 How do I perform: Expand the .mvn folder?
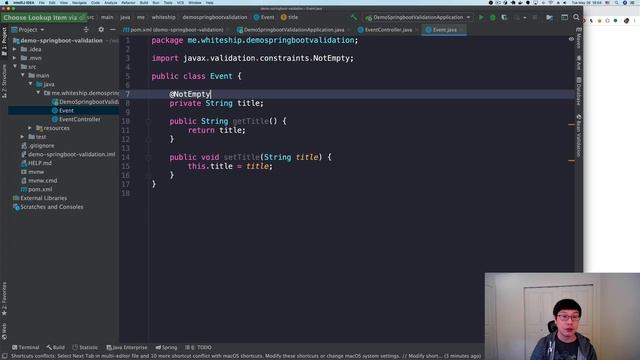(15, 58)
